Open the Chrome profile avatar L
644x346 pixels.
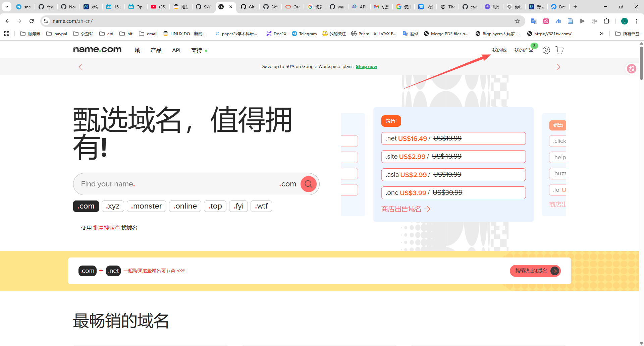coord(625,21)
